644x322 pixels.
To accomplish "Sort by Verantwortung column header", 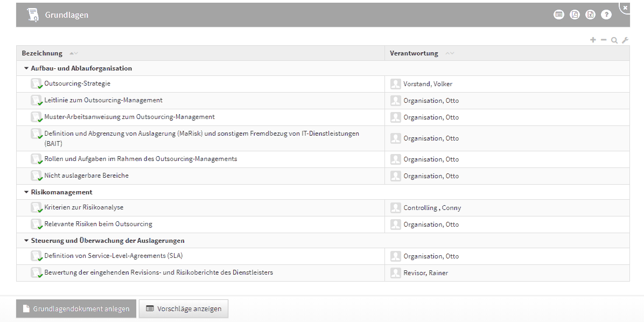I will click(x=414, y=53).
